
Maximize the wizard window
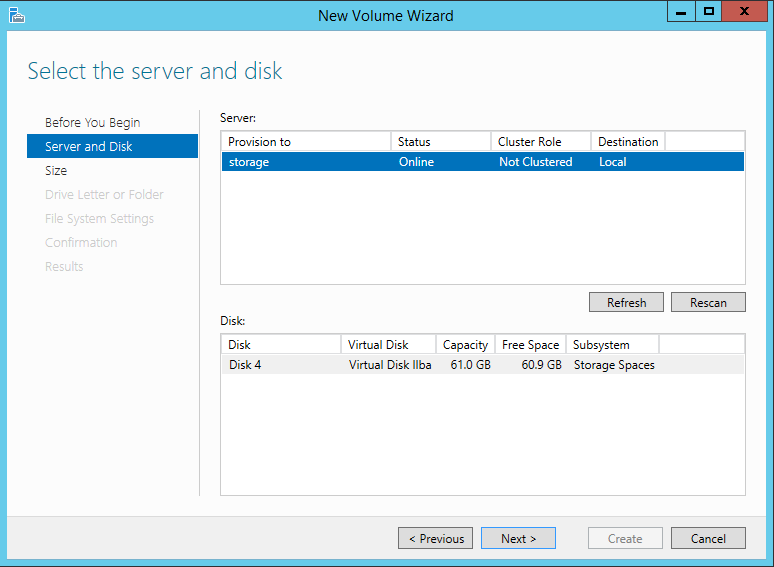point(709,11)
